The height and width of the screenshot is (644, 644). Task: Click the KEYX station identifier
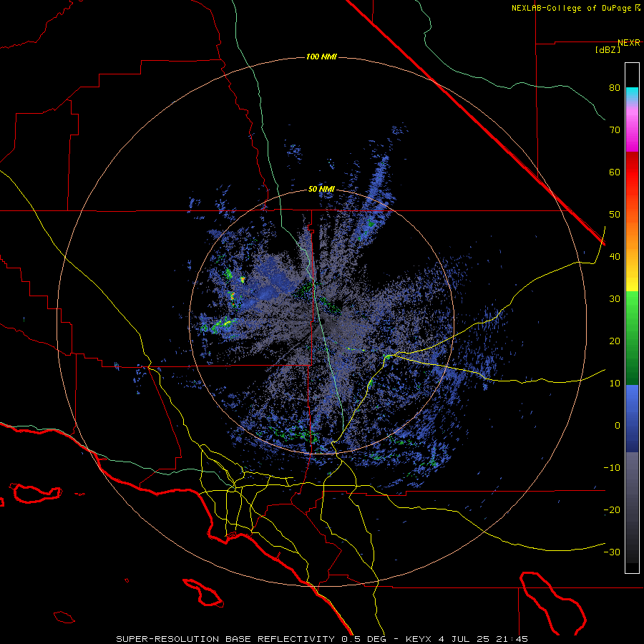pyautogui.click(x=419, y=639)
